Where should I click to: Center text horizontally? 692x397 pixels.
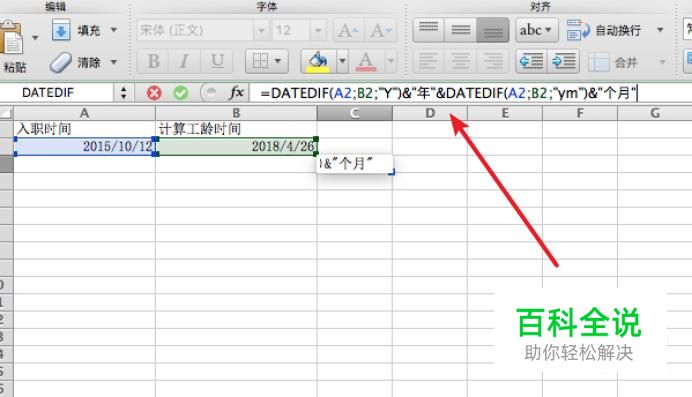tap(460, 61)
